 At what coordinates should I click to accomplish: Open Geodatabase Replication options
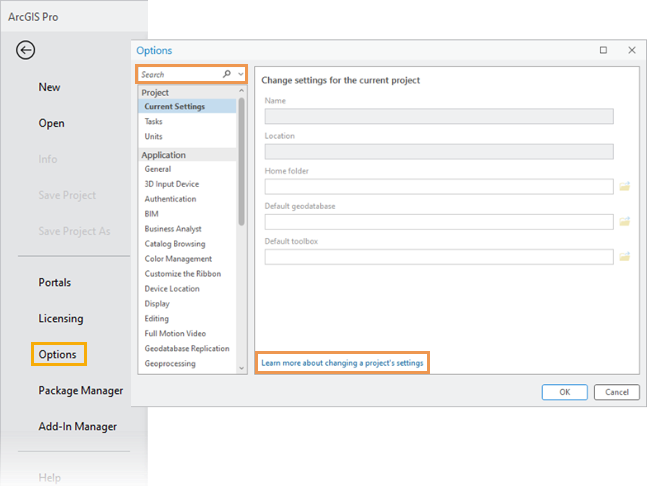point(187,349)
